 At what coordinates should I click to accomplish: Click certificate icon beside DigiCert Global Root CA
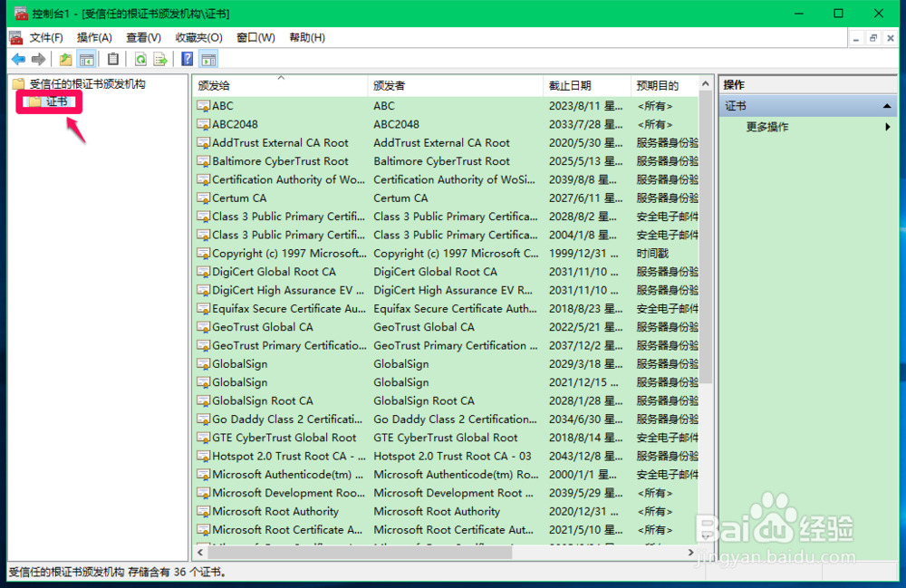[x=203, y=272]
